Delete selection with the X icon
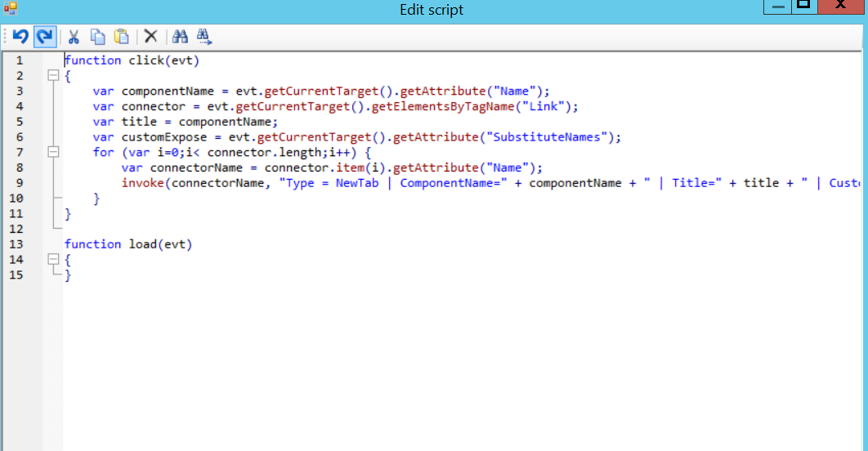 coord(150,36)
